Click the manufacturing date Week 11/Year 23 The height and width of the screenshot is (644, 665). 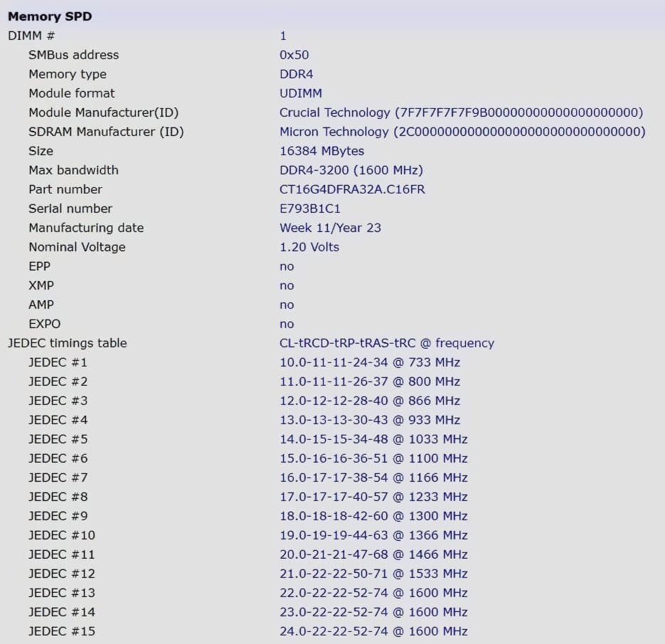[331, 228]
